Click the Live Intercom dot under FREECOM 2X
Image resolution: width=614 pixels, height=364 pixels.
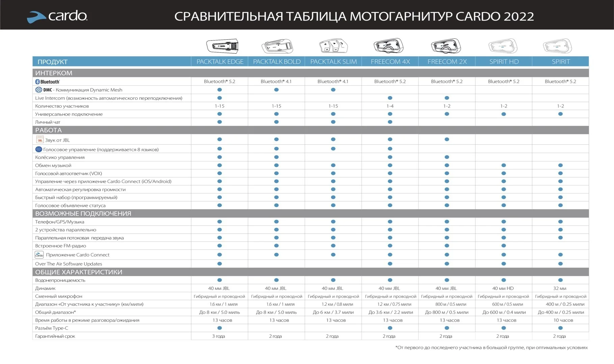click(x=447, y=98)
